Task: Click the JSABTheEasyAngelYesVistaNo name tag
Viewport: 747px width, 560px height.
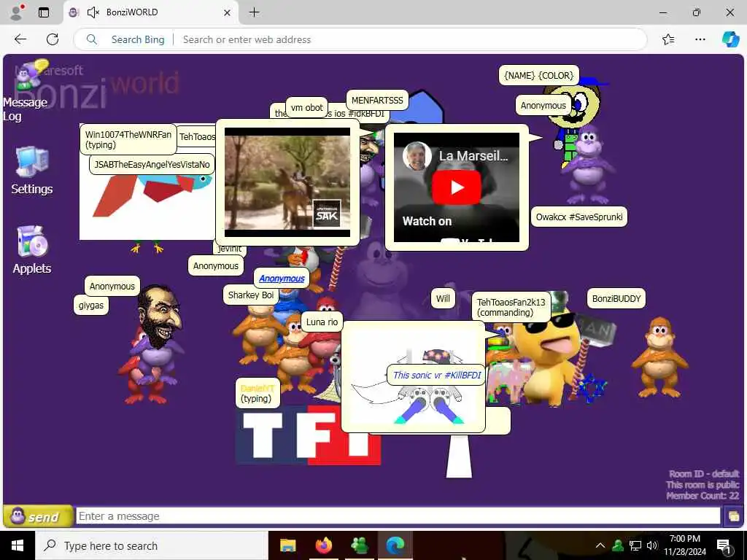Action: [152, 165]
